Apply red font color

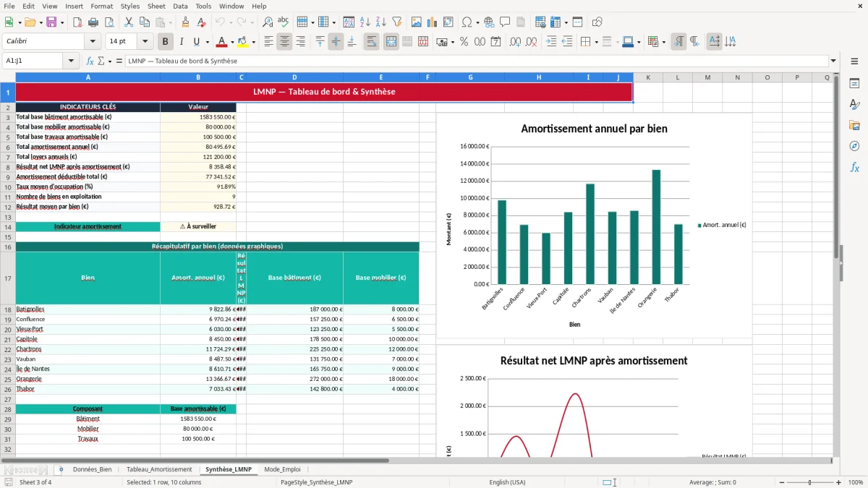[222, 42]
